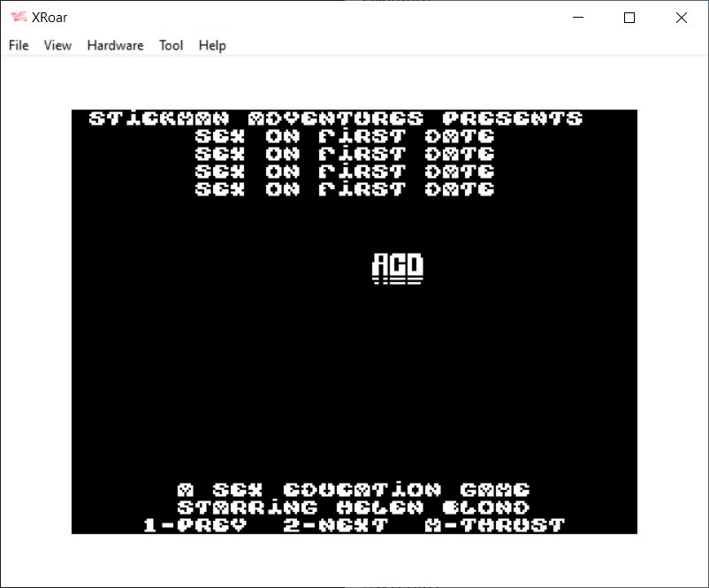The image size is (709, 588).
Task: Click the fourth repeated game title line
Action: point(345,189)
